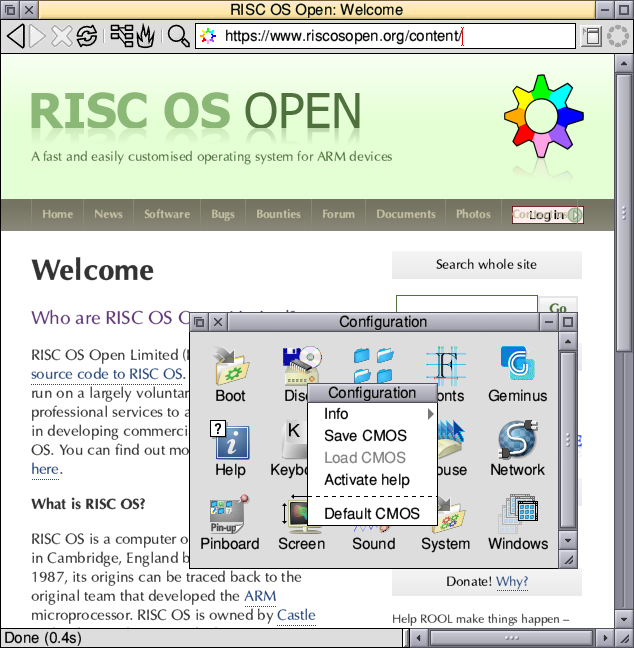Open the Filer folders configuration icon
This screenshot has width=634, height=648.
click(x=374, y=364)
